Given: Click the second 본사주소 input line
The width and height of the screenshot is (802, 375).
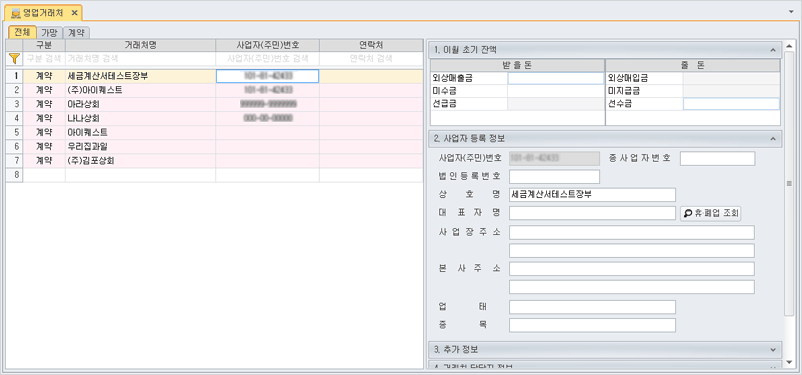Looking at the screenshot, I should [x=632, y=287].
